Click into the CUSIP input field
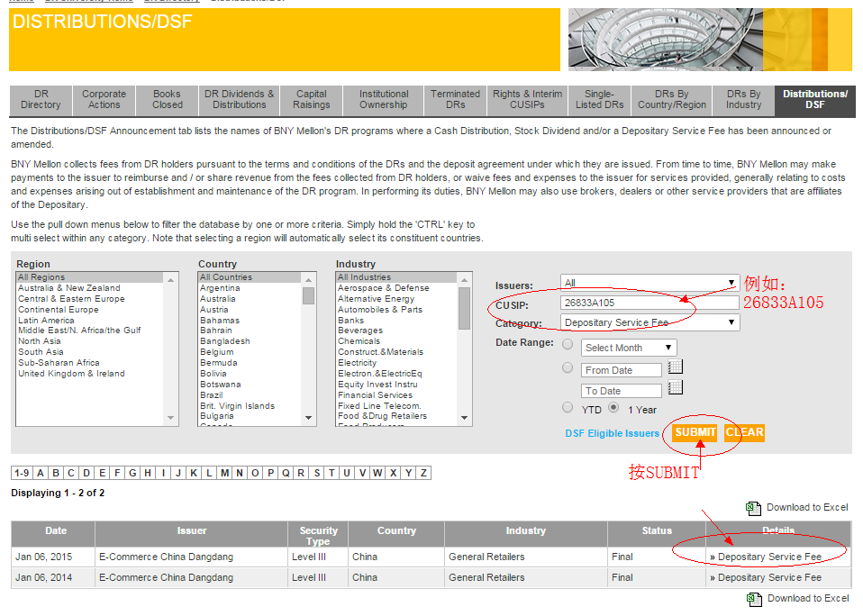The height and width of the screenshot is (616, 863). [x=650, y=303]
